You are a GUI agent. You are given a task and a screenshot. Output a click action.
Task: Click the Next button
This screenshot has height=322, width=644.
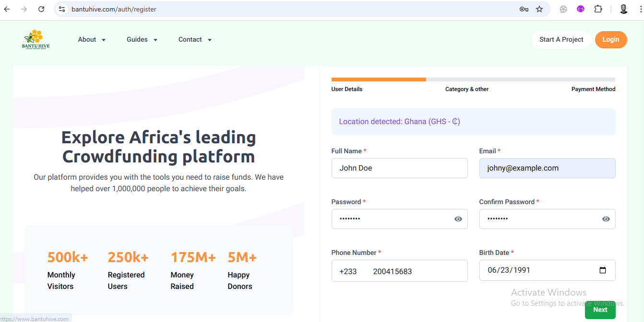point(600,310)
